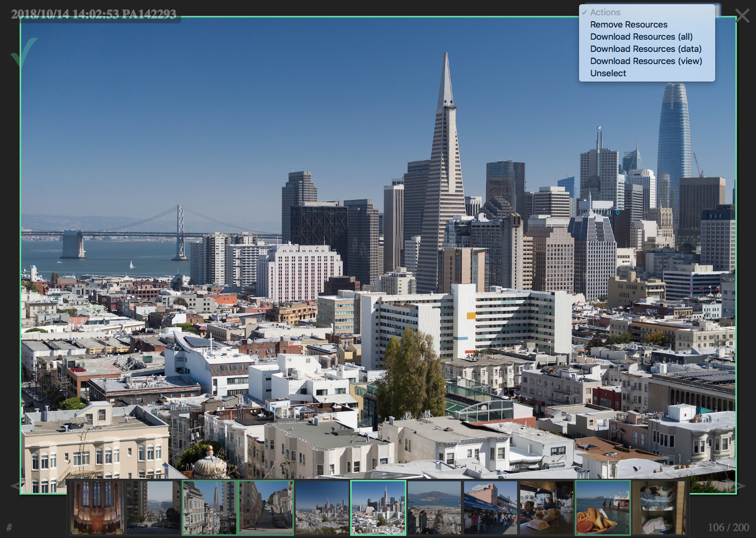Toggle the green selection checkmark
Screen dimensions: 756x538
click(x=23, y=52)
